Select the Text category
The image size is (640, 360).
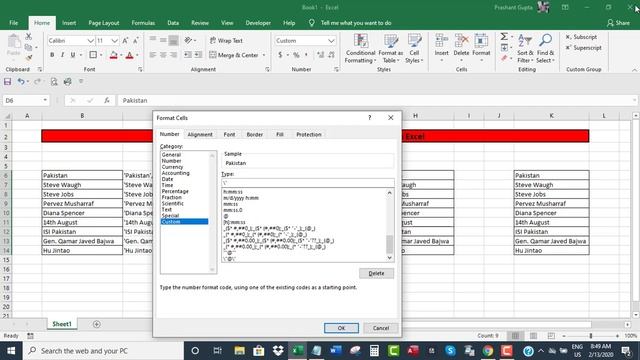[x=167, y=209]
